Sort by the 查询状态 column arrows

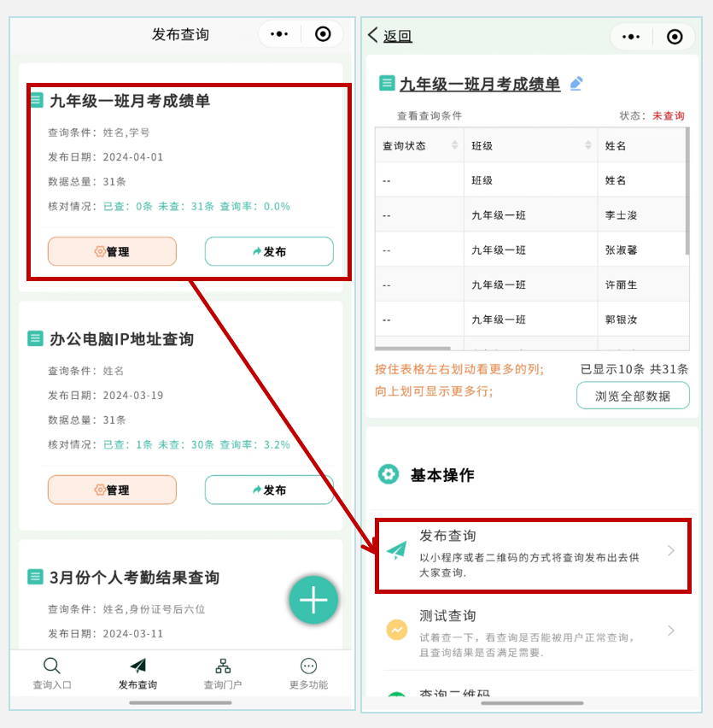pos(454,145)
